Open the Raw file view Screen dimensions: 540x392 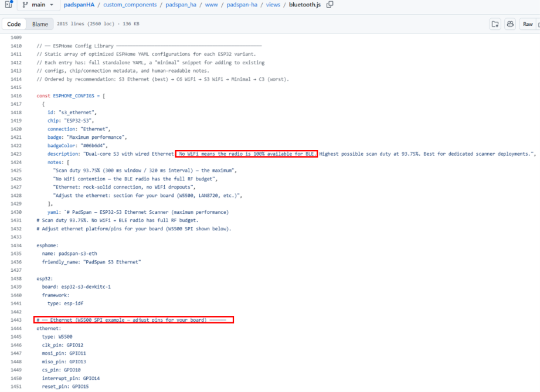528,24
